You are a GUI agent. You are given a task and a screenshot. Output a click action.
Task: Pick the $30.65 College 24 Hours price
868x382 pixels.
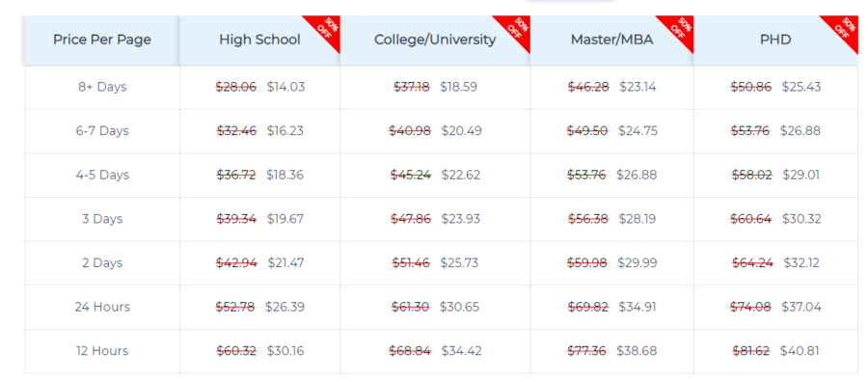coord(459,307)
